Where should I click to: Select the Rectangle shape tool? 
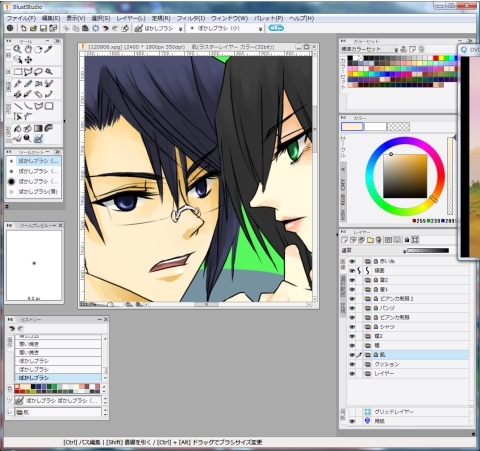49,106
